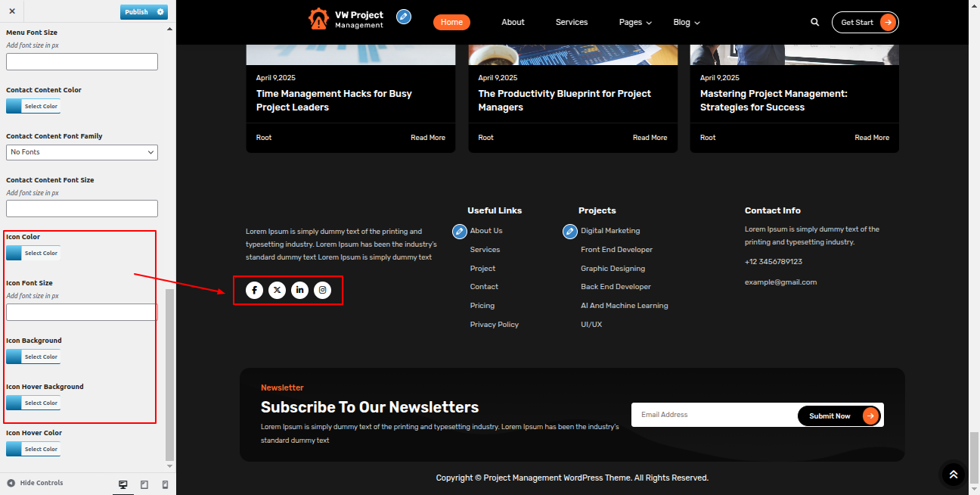Open Contact Content Font Family dropdown

[82, 152]
